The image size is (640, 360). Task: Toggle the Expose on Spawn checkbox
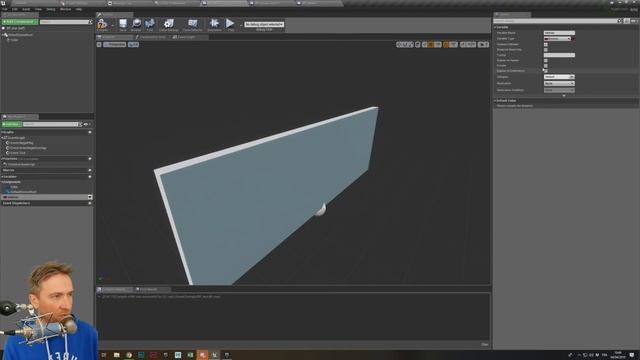point(546,60)
